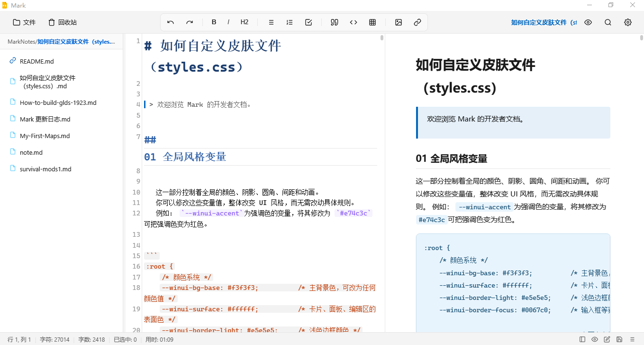Open How-to-build-glds-1923.md
The width and height of the screenshot is (644, 345).
58,103
